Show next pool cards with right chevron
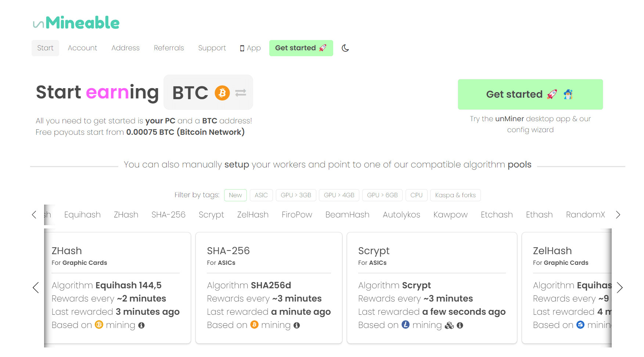Image resolution: width=644 pixels, height=357 pixels. [620, 288]
